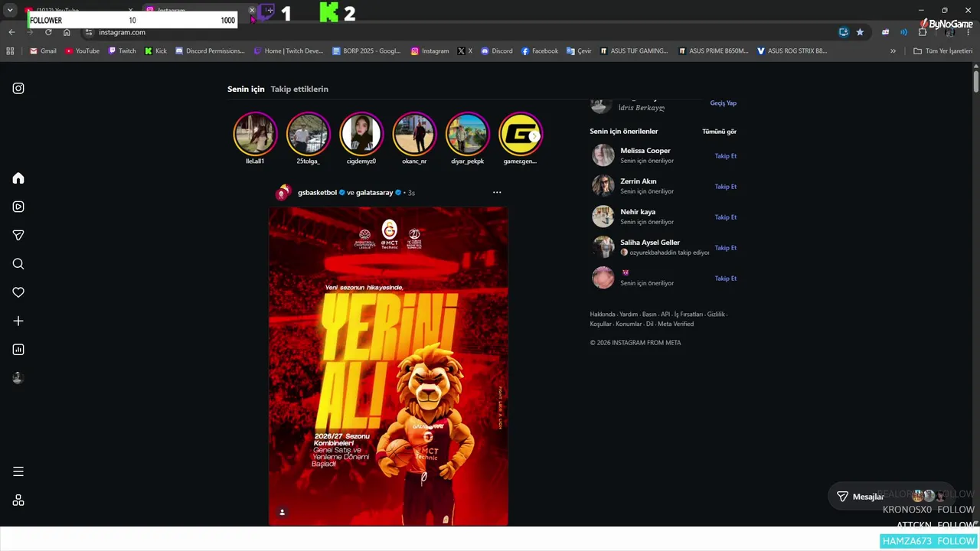Go back with the browser back arrow
This screenshot has height=551, width=980.
tap(11, 32)
